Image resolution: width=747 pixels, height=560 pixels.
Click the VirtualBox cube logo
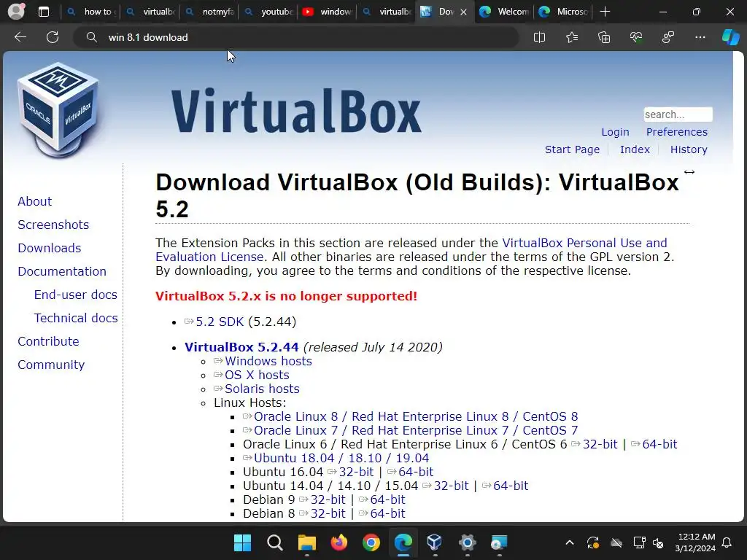(58, 110)
